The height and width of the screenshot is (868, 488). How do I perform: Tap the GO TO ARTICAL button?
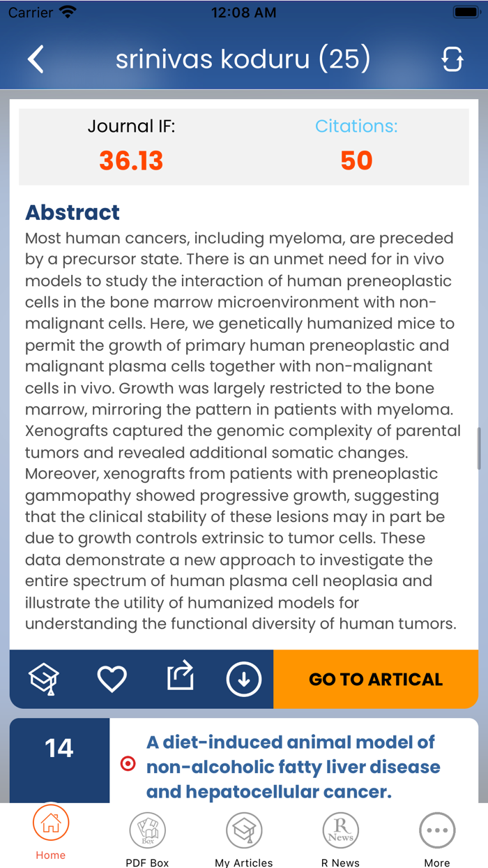pyautogui.click(x=376, y=679)
